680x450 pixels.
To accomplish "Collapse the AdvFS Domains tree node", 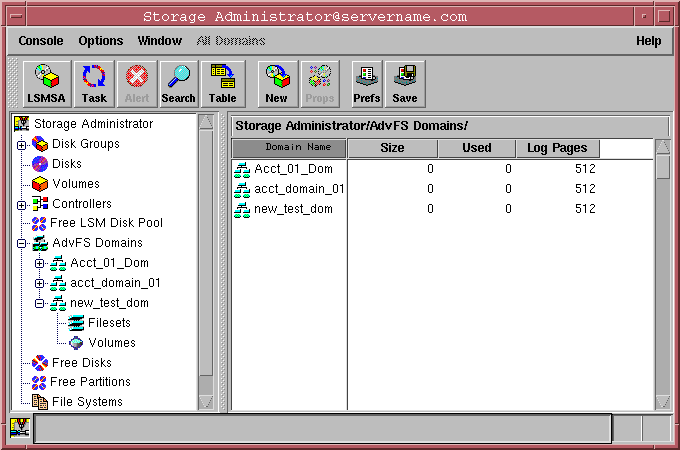I will coord(21,243).
